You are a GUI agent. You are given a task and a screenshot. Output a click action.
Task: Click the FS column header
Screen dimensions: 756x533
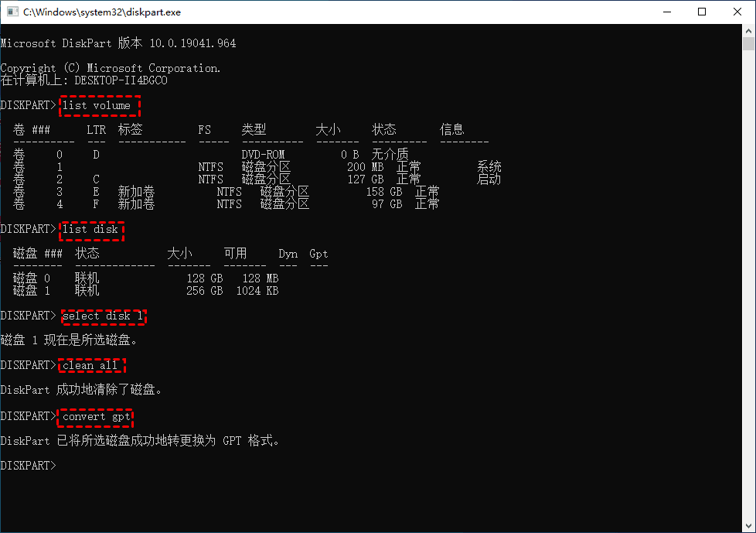click(x=204, y=130)
